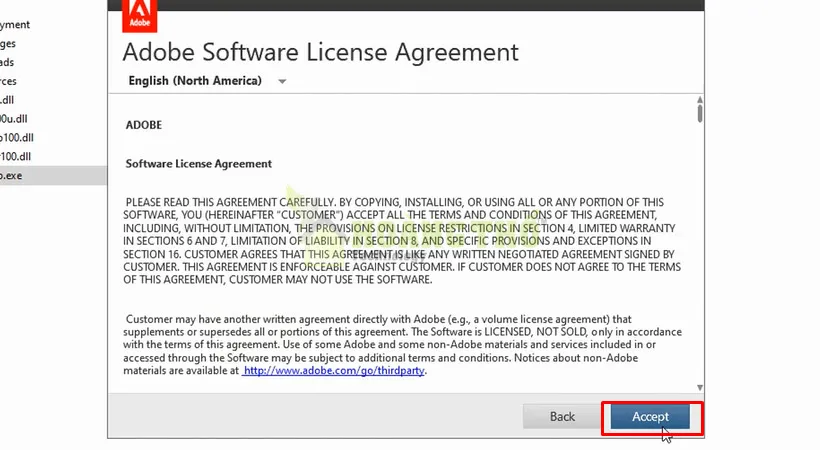Select the folder ending in "ads"
The image size is (820, 450).
coord(8,62)
